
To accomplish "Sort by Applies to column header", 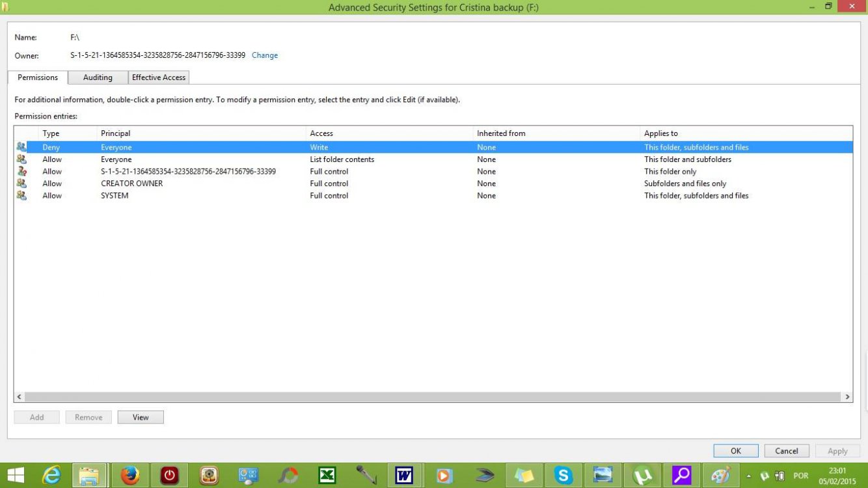I will tap(746, 133).
